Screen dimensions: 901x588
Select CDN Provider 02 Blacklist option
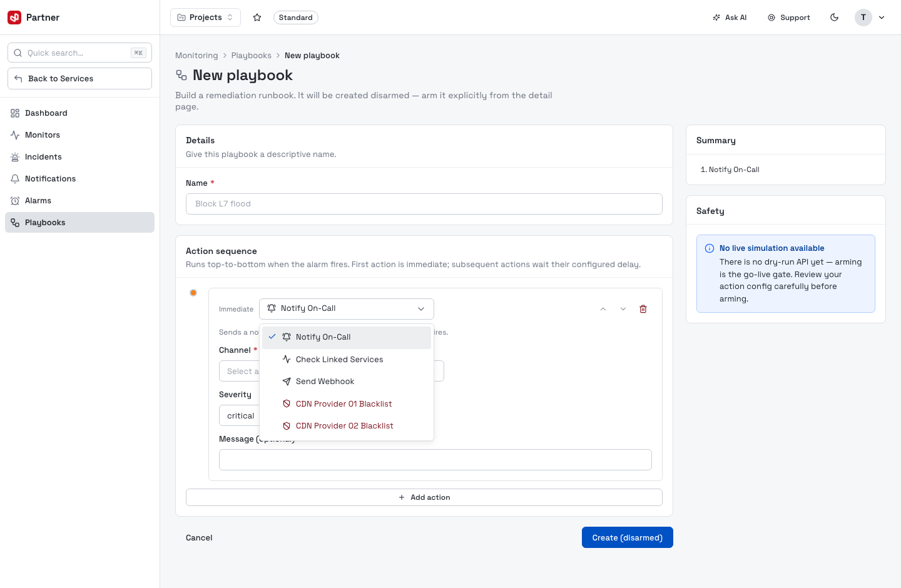(x=347, y=426)
